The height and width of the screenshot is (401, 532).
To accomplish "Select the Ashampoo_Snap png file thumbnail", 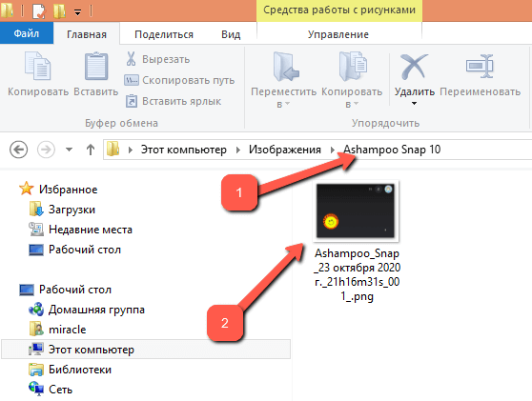I will tap(356, 211).
